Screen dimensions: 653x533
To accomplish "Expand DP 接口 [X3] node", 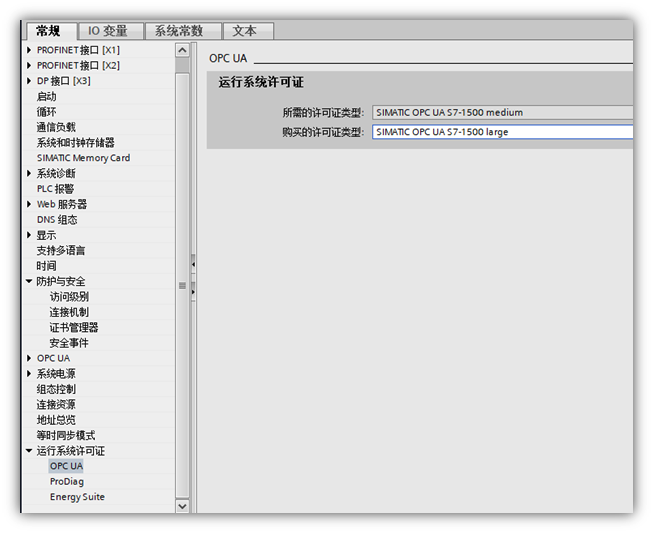I will (29, 81).
